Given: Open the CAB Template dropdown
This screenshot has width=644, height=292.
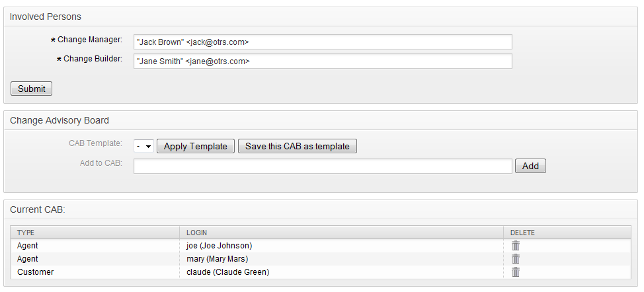Looking at the screenshot, I should click(x=143, y=147).
